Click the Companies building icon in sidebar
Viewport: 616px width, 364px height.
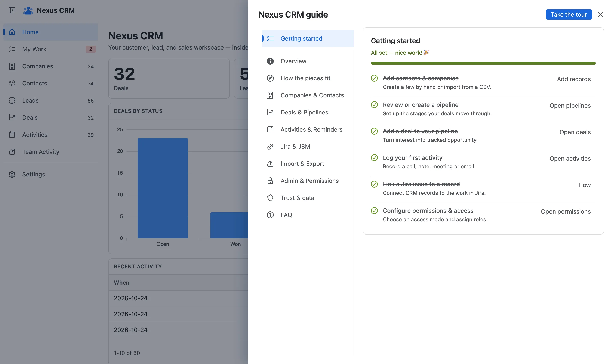pyautogui.click(x=12, y=66)
